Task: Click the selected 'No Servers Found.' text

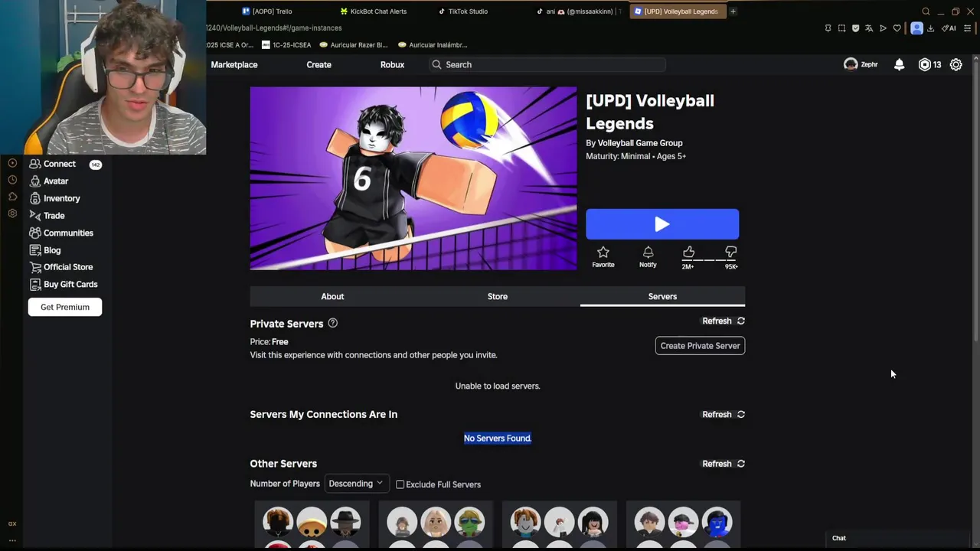Action: [498, 439]
